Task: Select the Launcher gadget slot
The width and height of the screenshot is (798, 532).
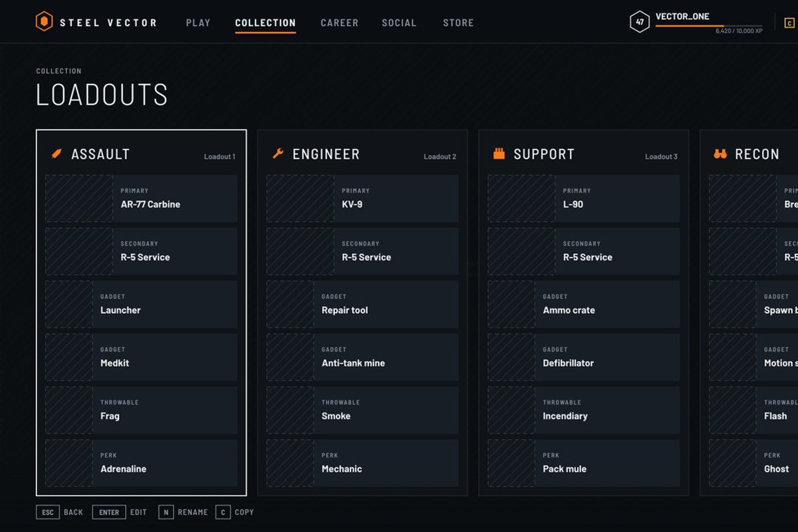Action: (x=141, y=305)
